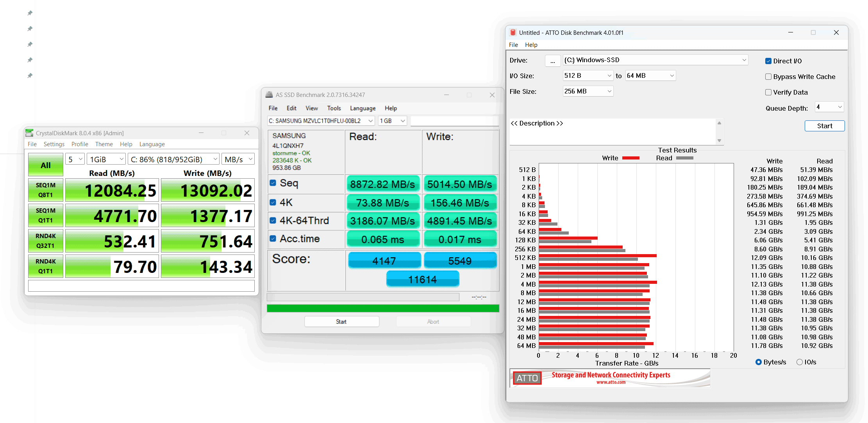Click the write score 5549 in AS SSD
The image size is (868, 423).
coord(460,260)
